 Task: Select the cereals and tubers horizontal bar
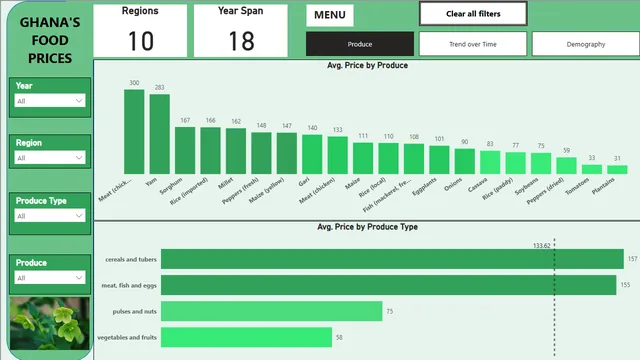tap(392, 259)
